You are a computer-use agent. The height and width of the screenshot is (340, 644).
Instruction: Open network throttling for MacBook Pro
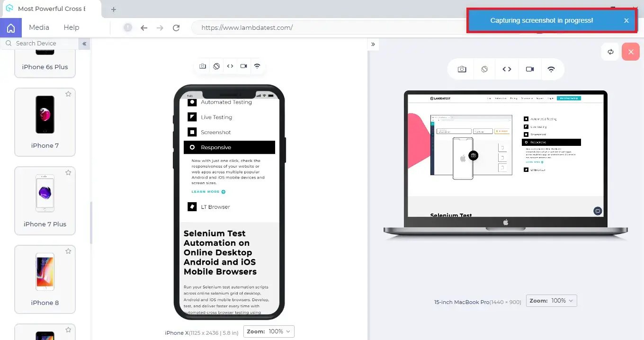pos(551,69)
